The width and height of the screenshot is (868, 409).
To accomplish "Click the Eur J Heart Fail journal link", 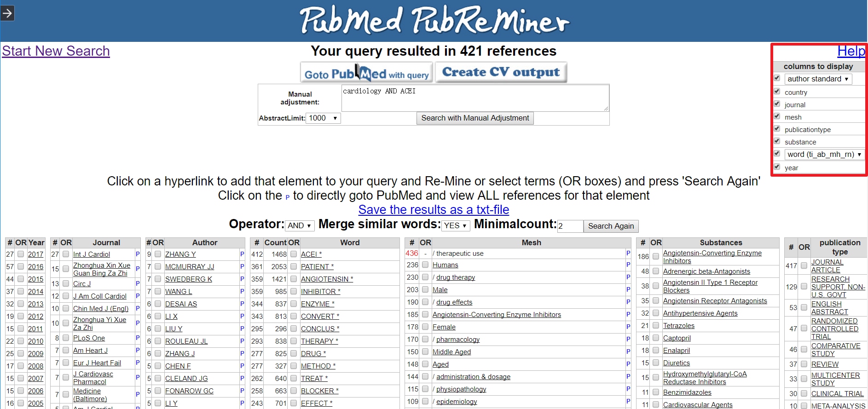I will point(97,363).
